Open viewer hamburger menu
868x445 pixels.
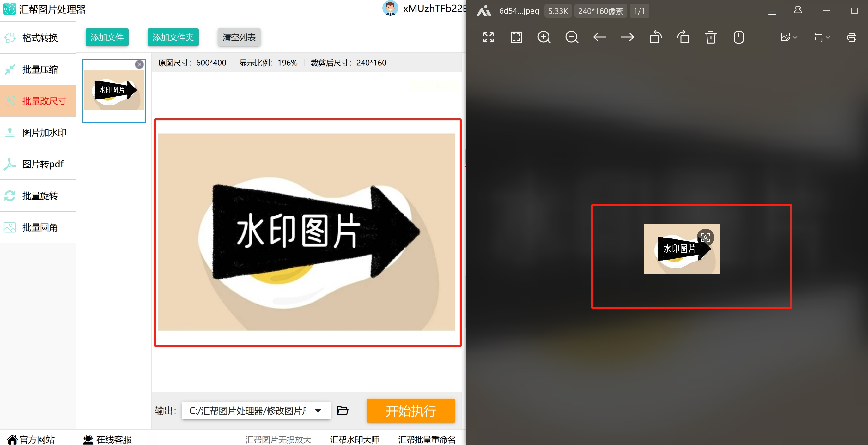click(x=772, y=11)
